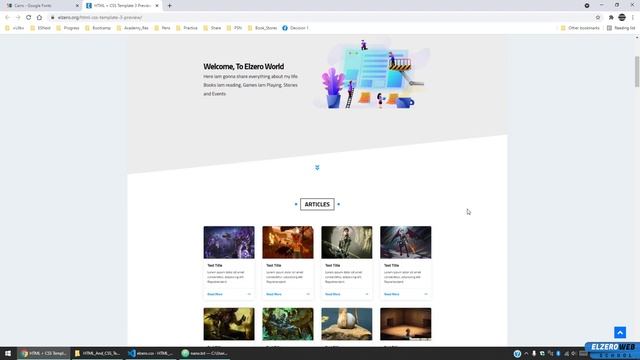The width and height of the screenshot is (640, 360).
Task: Open the Other bookmarks folder
Action: point(580,28)
